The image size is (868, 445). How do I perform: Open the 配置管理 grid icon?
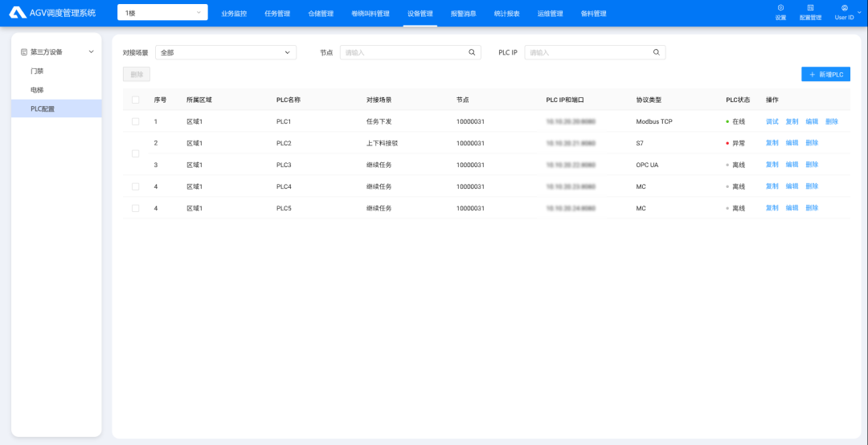point(810,8)
